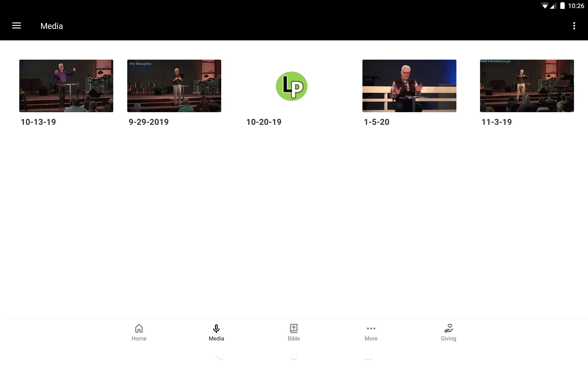The image size is (588, 367).
Task: Toggle media navigation drawer open
Action: (x=17, y=25)
